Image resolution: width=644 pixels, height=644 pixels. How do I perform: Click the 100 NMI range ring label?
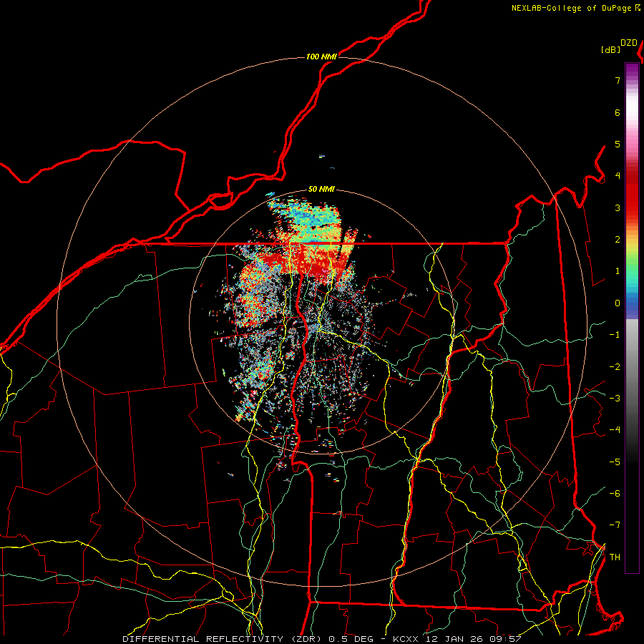[x=321, y=57]
